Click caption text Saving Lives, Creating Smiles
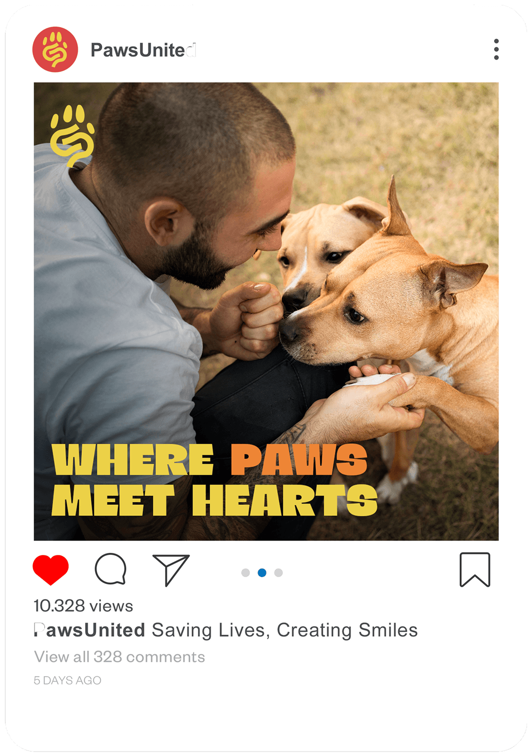532x756 pixels. tap(285, 630)
